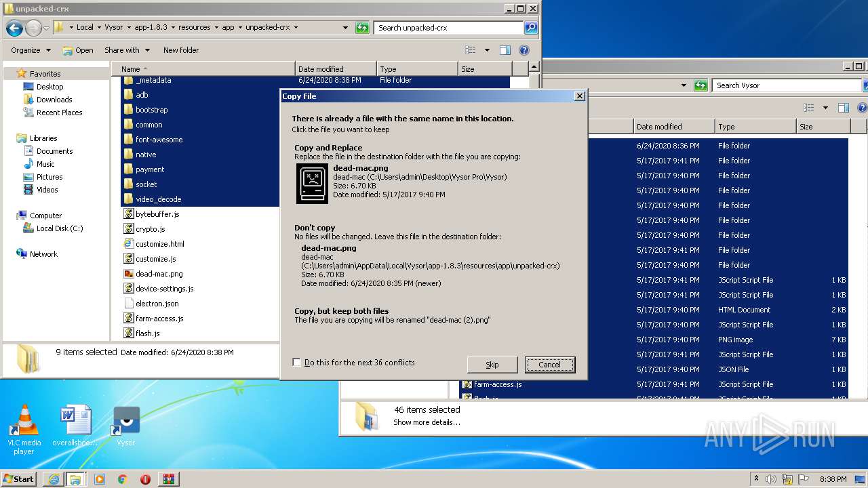
Task: Refresh the Vysor window folder view
Action: point(701,85)
